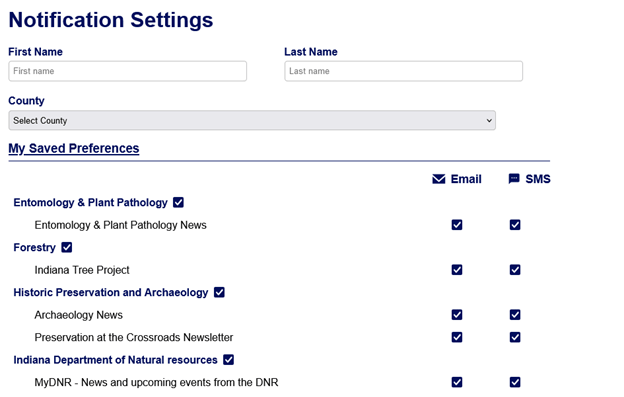Click the Last Name input field
Image resolution: width=624 pixels, height=397 pixels.
(404, 71)
